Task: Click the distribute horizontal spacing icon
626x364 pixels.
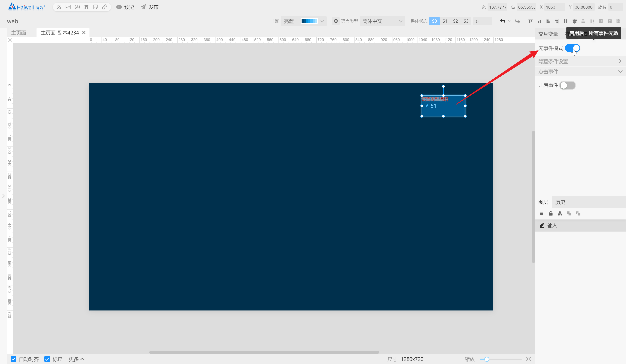Action: [592, 21]
